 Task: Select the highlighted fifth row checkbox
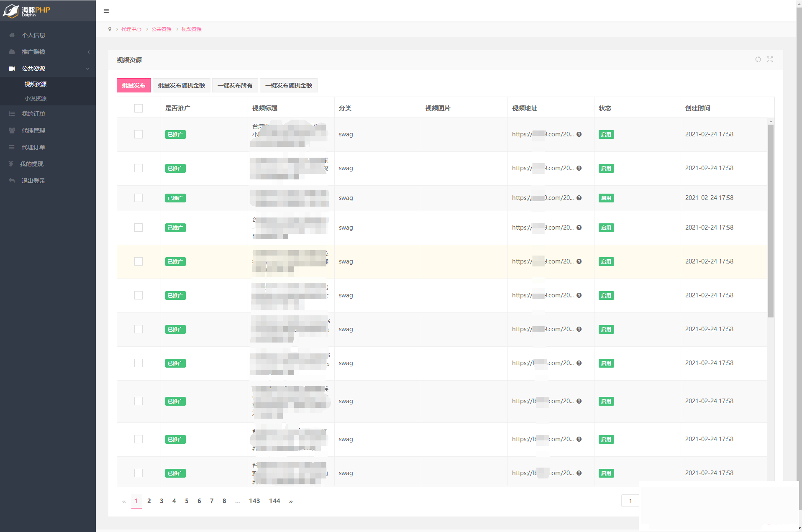coord(138,261)
